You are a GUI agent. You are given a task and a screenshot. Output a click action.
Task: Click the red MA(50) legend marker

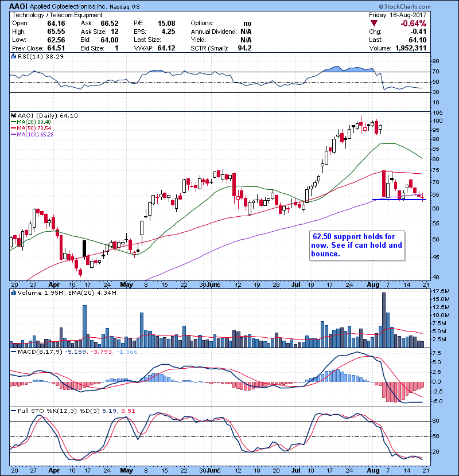(x=13, y=128)
